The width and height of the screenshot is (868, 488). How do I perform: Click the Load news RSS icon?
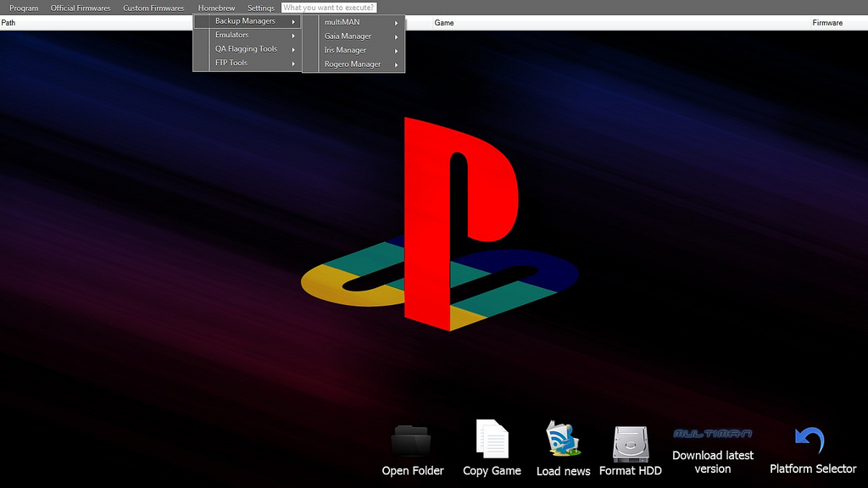(563, 439)
